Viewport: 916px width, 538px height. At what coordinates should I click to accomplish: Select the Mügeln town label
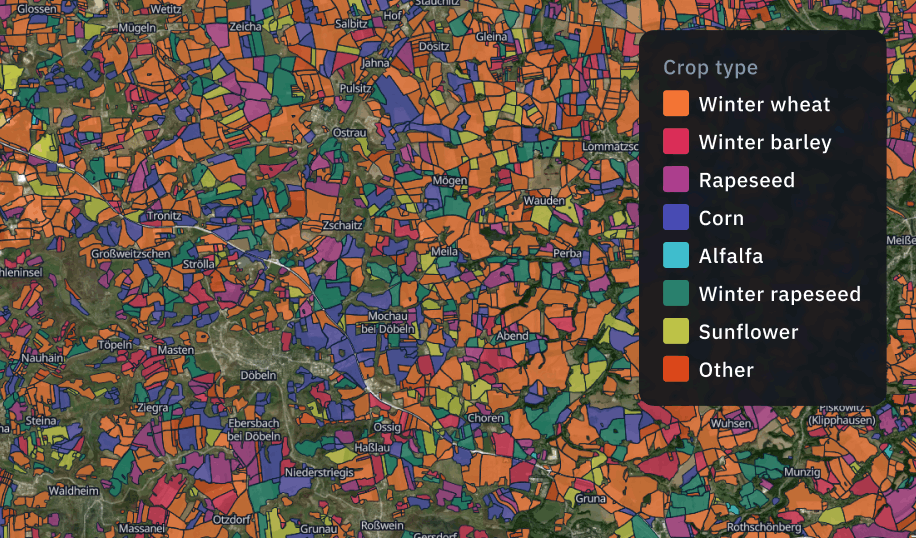tap(137, 27)
